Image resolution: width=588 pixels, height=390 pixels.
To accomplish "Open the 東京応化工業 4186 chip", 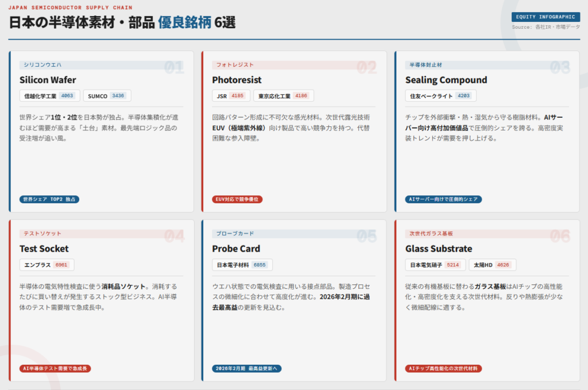I will pyautogui.click(x=284, y=96).
